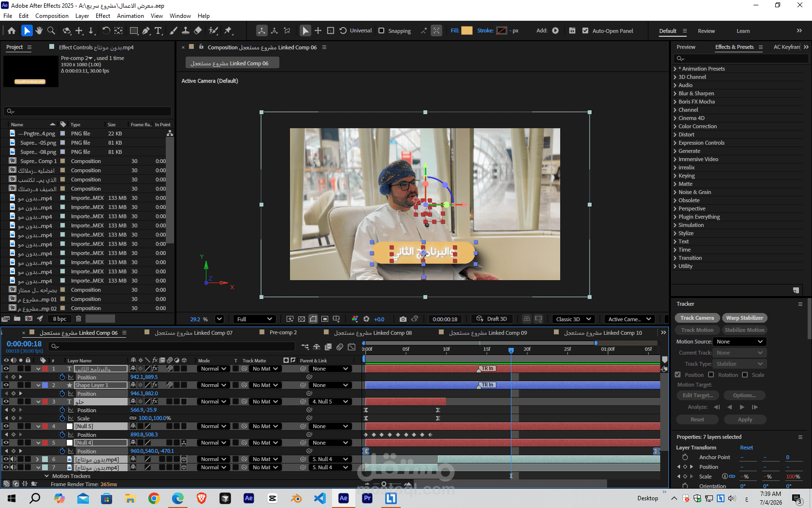Choose the Horizontal Type tool

click(x=158, y=30)
